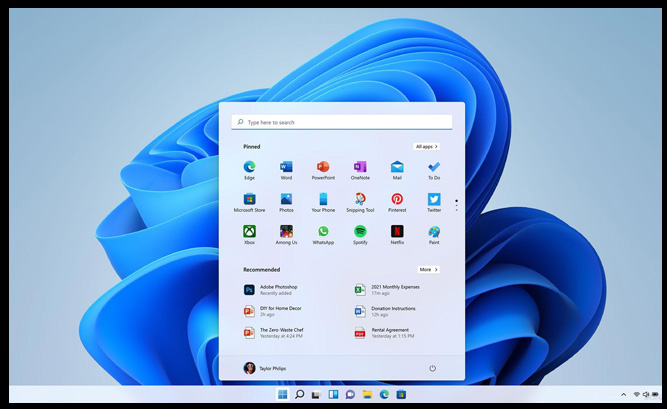Expand hidden system tray icons chevron
This screenshot has width=667, height=409.
click(x=624, y=395)
